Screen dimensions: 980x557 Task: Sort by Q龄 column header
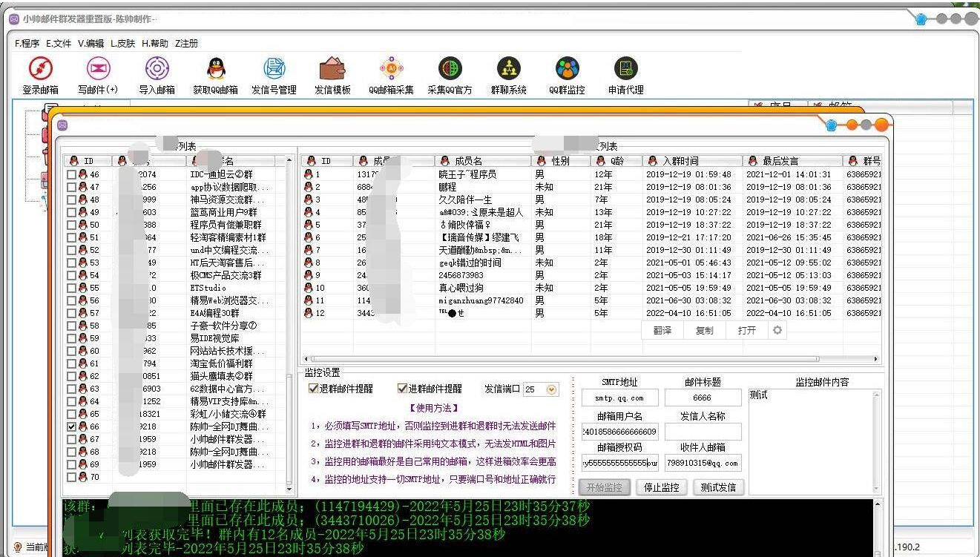(x=616, y=161)
